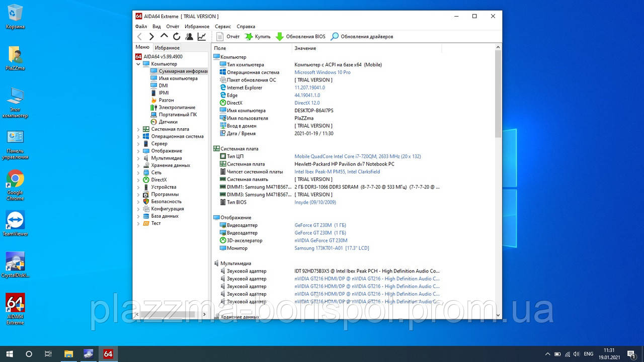Open File Explorer in the taskbar
The height and width of the screenshot is (362, 644).
pos(68,354)
